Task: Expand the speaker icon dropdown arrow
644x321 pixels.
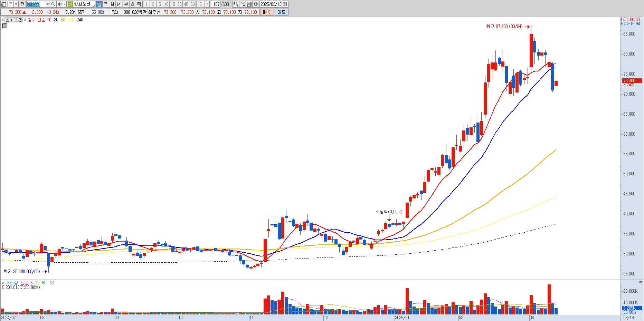Action: [x=65, y=4]
